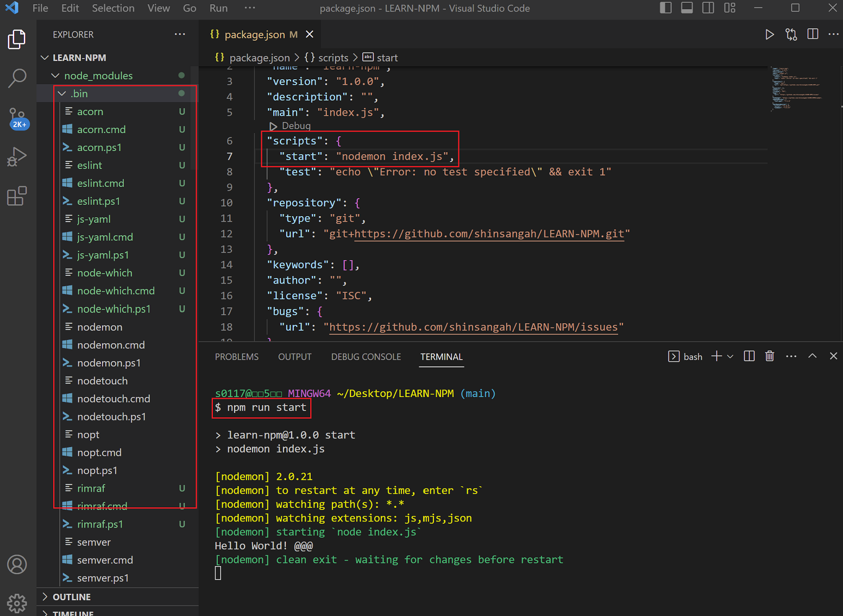This screenshot has height=616, width=843.
Task: Open the node-which.cmd file
Action: click(117, 291)
